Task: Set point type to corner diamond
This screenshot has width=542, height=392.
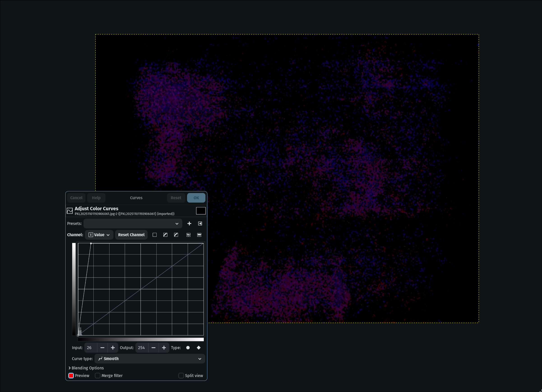Action: click(199, 348)
